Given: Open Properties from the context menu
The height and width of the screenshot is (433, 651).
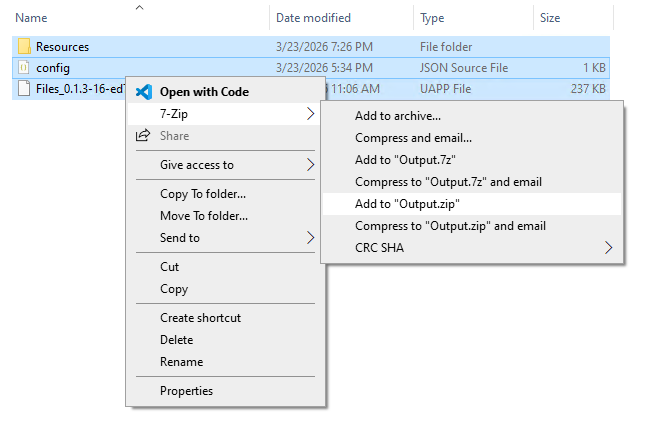Looking at the screenshot, I should pyautogui.click(x=186, y=391).
